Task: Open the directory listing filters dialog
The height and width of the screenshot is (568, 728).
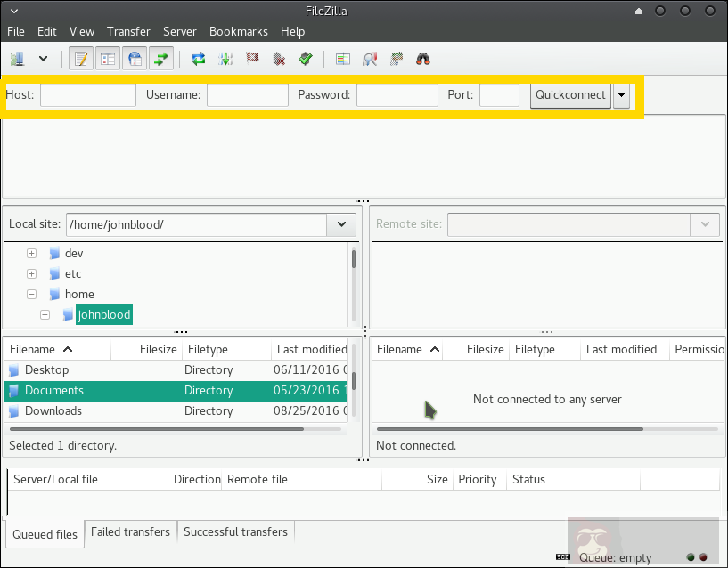Action: point(343,59)
